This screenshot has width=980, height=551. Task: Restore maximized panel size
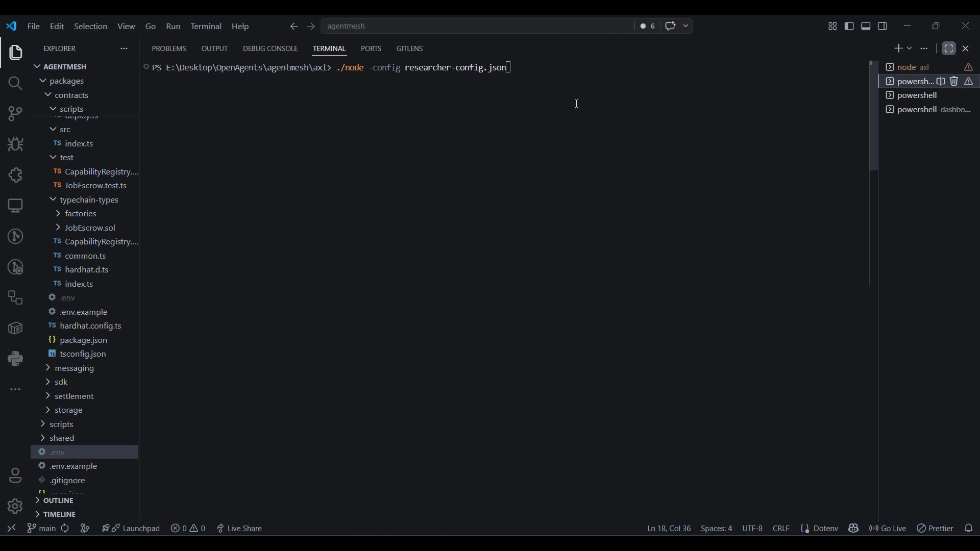coord(949,48)
